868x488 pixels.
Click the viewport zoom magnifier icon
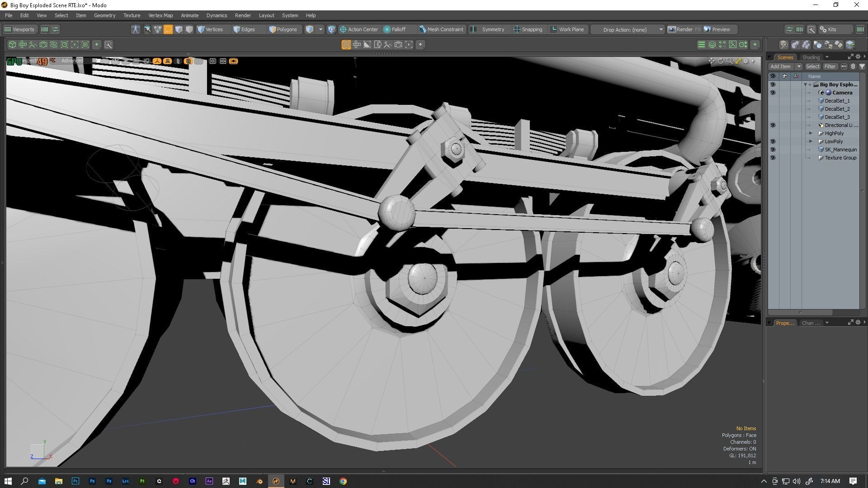pyautogui.click(x=729, y=61)
